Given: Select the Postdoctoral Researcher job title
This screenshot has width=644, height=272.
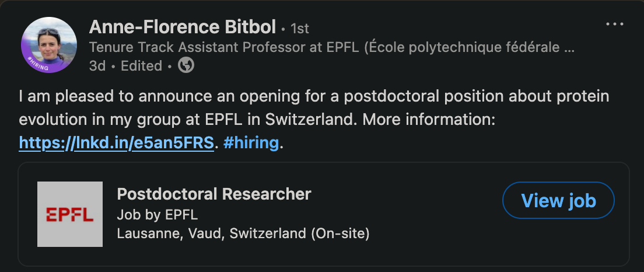Looking at the screenshot, I should tap(214, 194).
